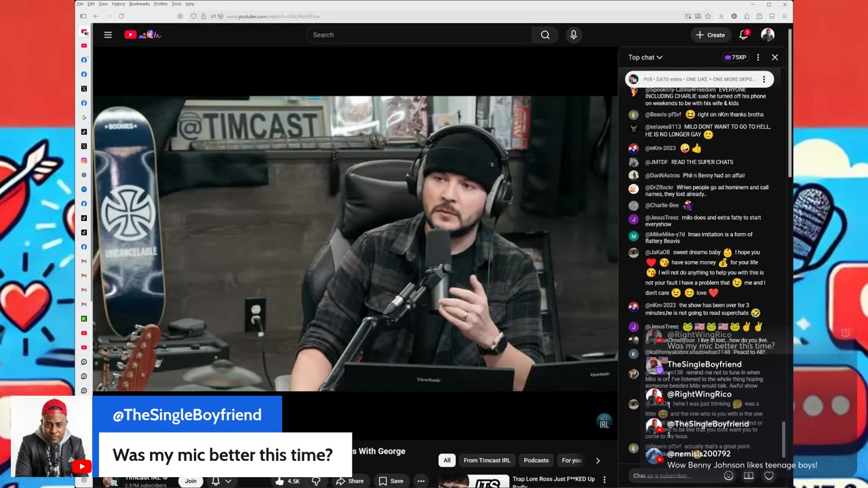Select the For you filter chip
868x488 pixels.
(572, 460)
